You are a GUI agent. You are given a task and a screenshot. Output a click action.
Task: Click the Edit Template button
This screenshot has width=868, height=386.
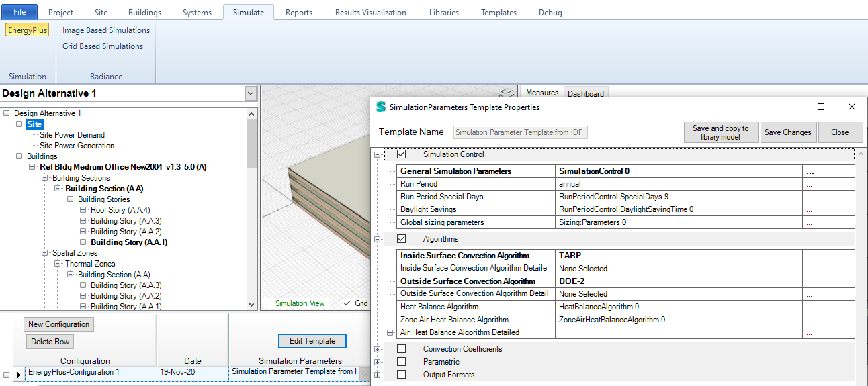click(312, 341)
